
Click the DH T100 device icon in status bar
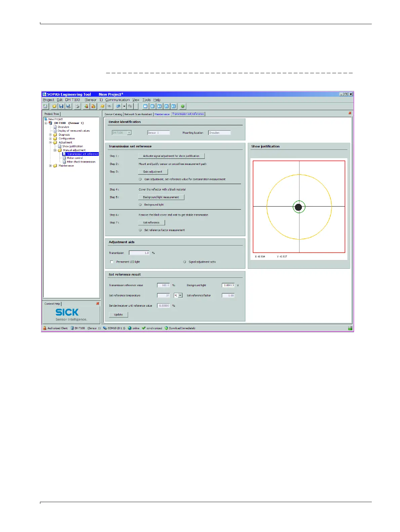pos(72,328)
